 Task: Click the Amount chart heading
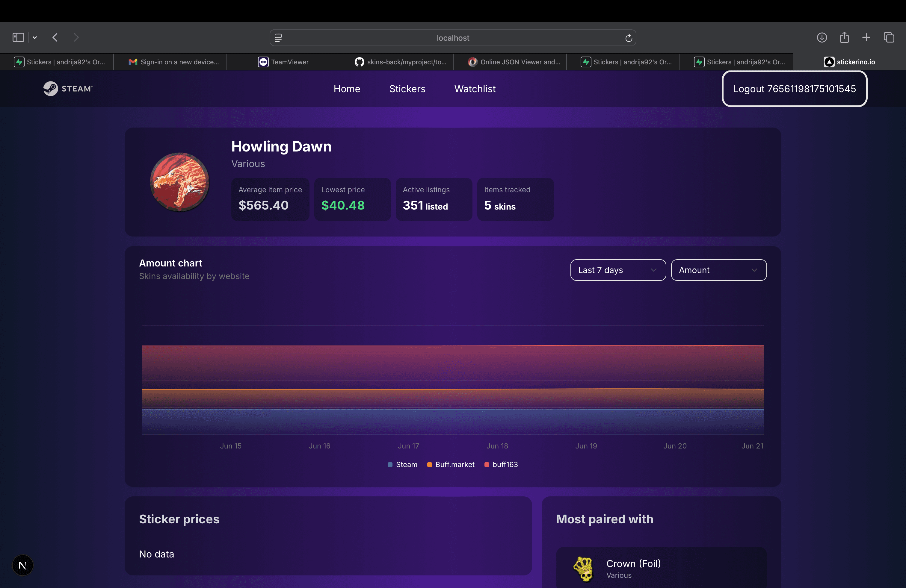pos(170,263)
